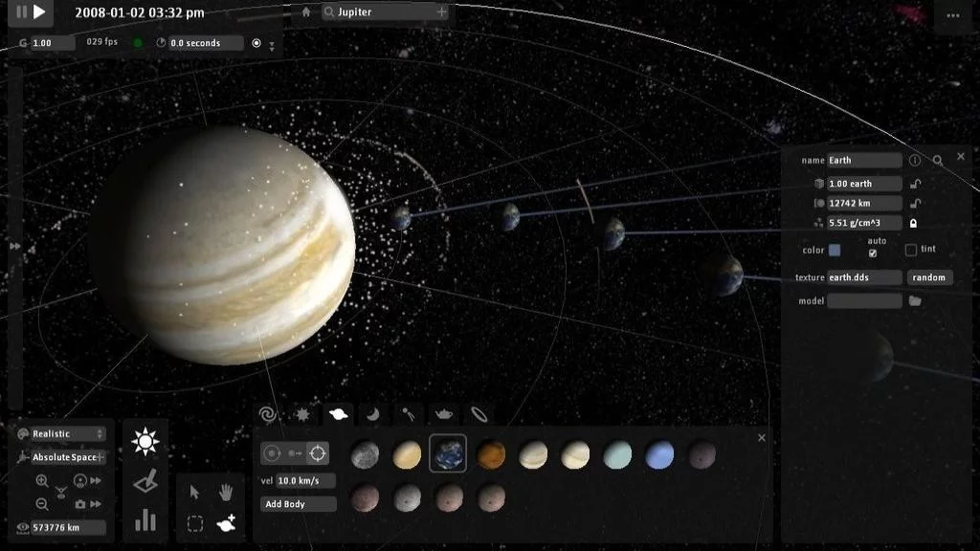Image resolution: width=980 pixels, height=551 pixels.
Task: Select the hand pan tool
Action: pos(226,493)
